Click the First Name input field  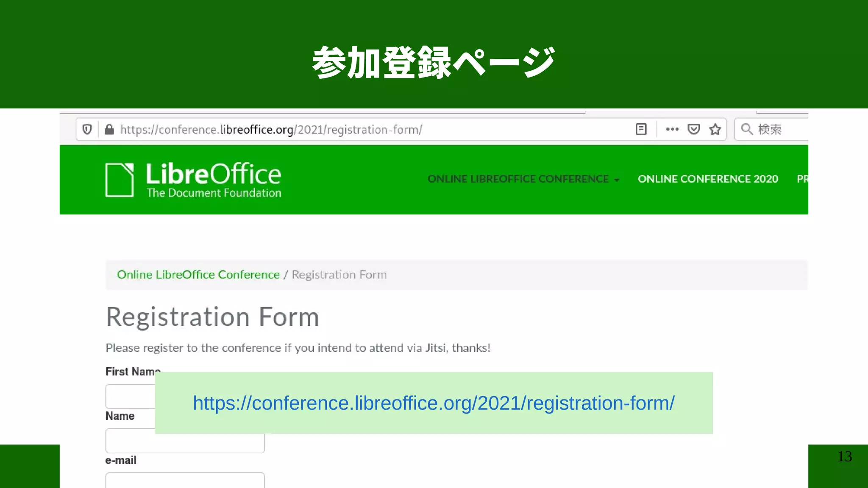click(131, 396)
